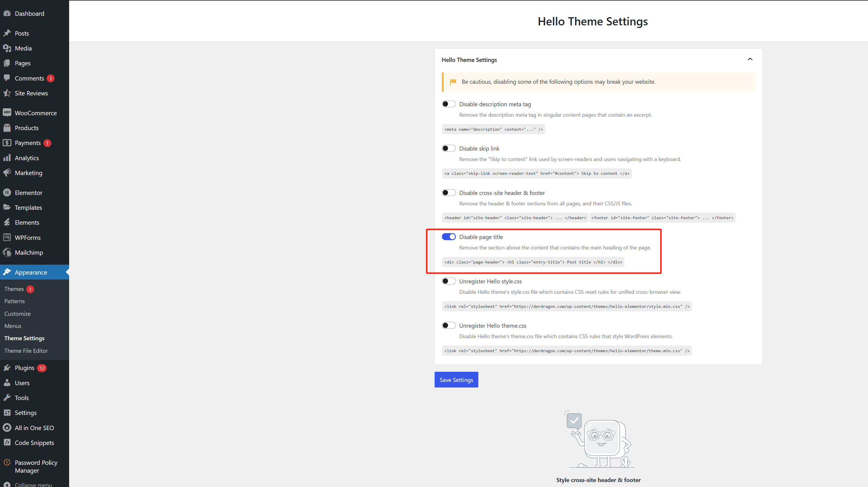Open Elementor Templates
The image size is (868, 487).
[28, 207]
